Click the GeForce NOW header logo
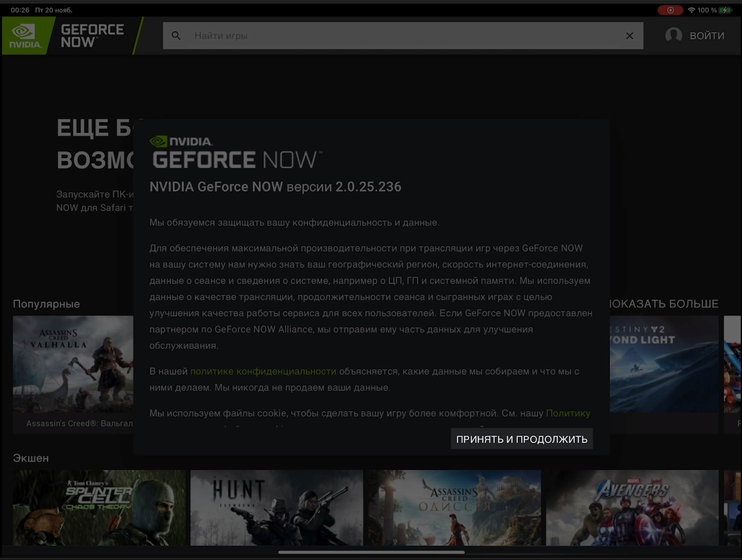Viewport: 742px width, 560px height. pos(92,36)
